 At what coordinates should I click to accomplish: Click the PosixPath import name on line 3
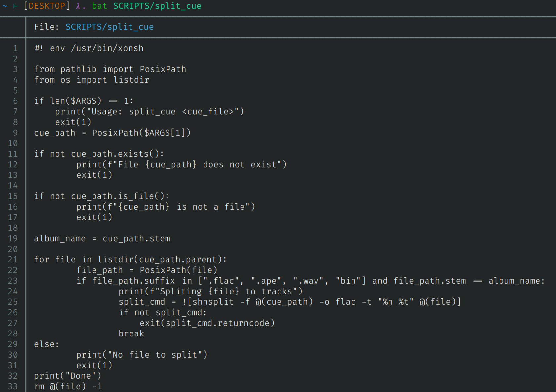(x=163, y=69)
